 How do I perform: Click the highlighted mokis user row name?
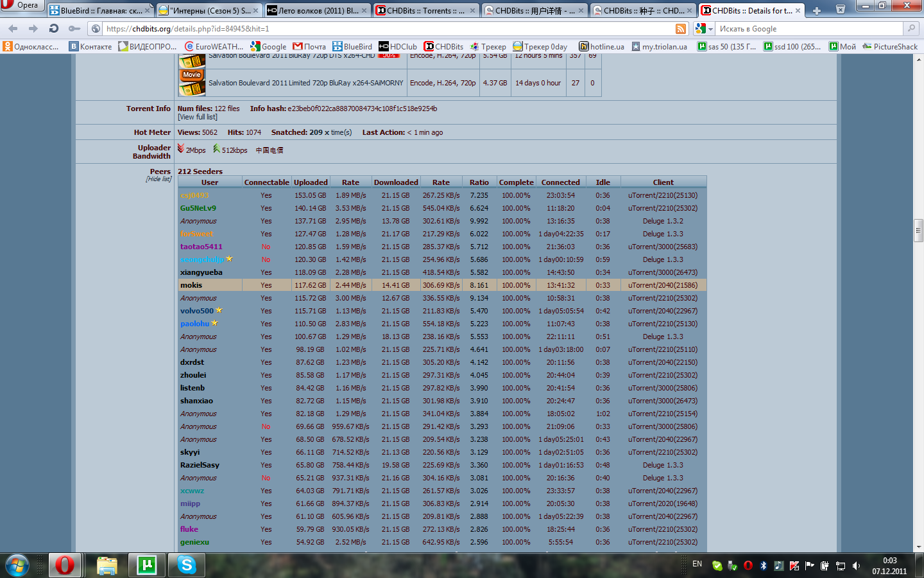point(191,285)
